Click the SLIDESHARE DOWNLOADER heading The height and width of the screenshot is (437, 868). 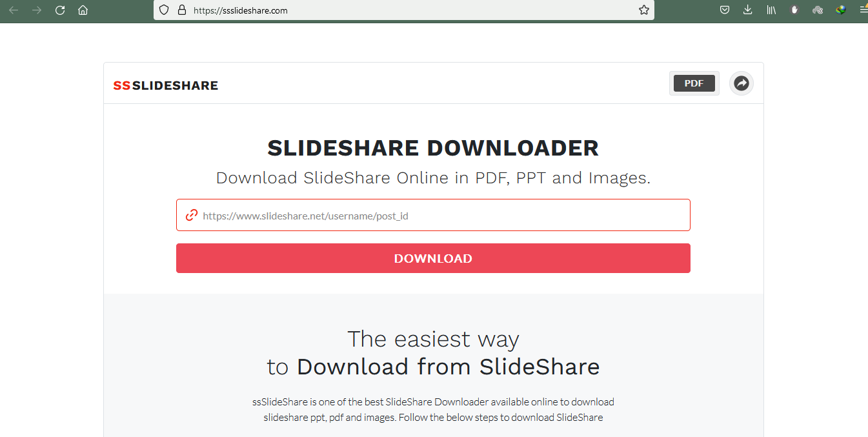click(433, 148)
